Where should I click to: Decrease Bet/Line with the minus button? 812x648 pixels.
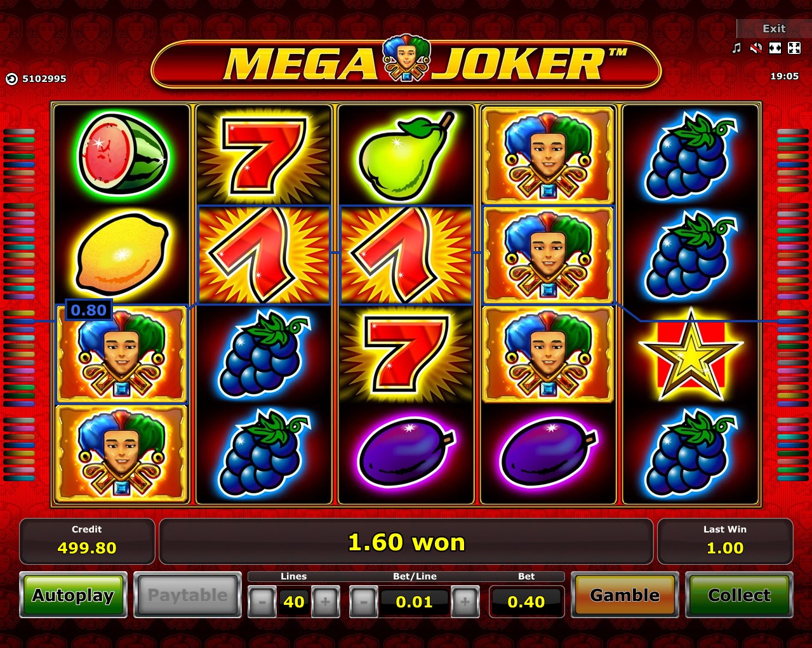(x=363, y=602)
